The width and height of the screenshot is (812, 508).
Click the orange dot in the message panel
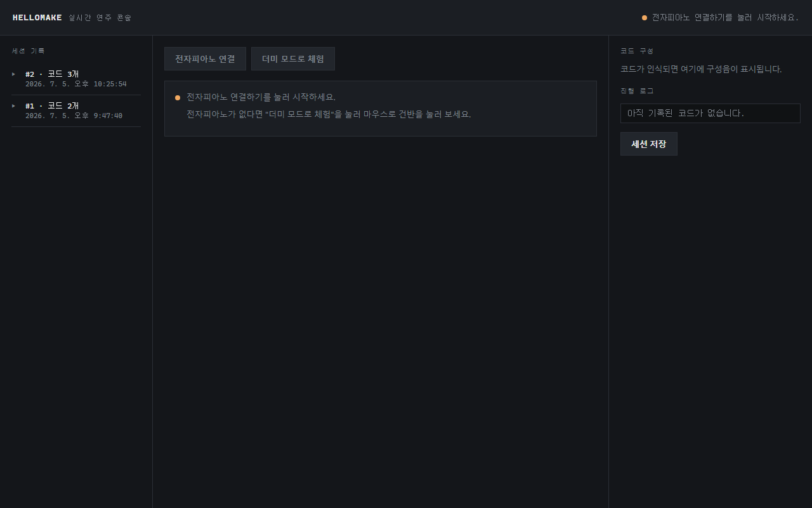(178, 98)
